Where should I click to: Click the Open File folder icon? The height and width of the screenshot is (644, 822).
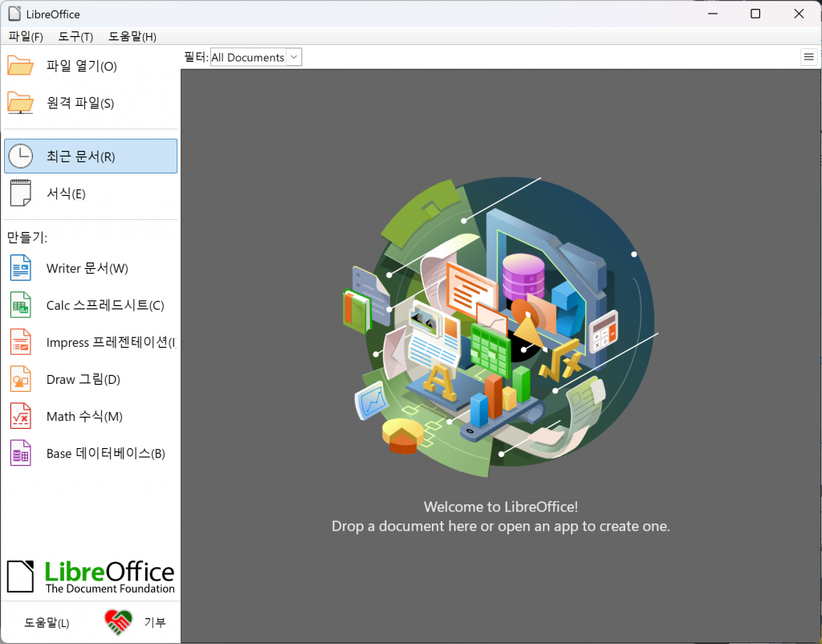click(20, 66)
